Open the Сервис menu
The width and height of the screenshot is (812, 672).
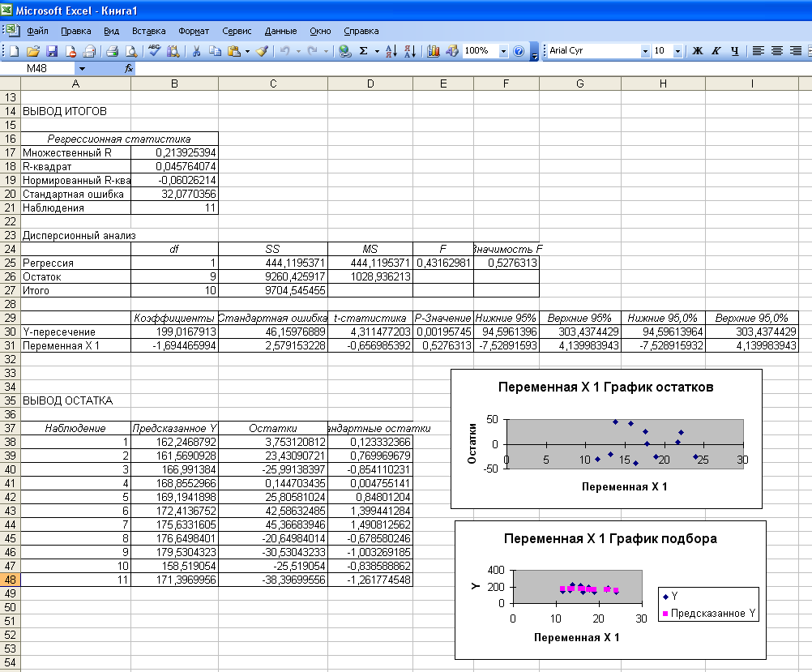pyautogui.click(x=237, y=31)
